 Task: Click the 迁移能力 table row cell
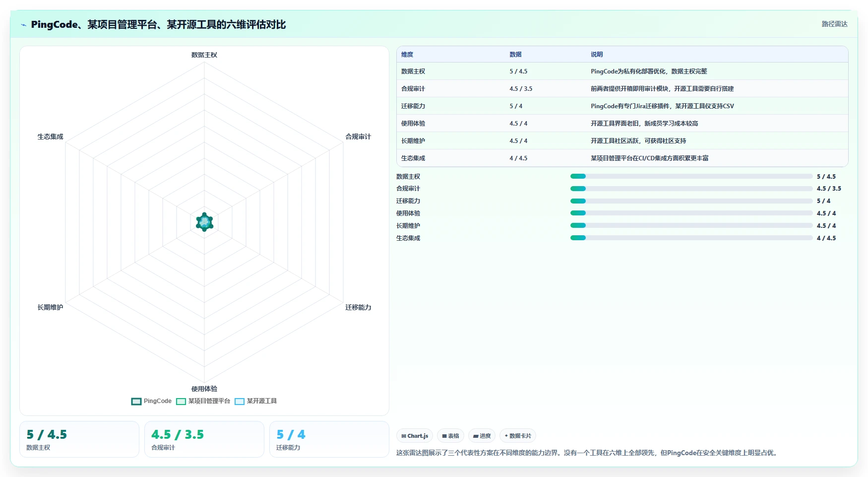[413, 106]
